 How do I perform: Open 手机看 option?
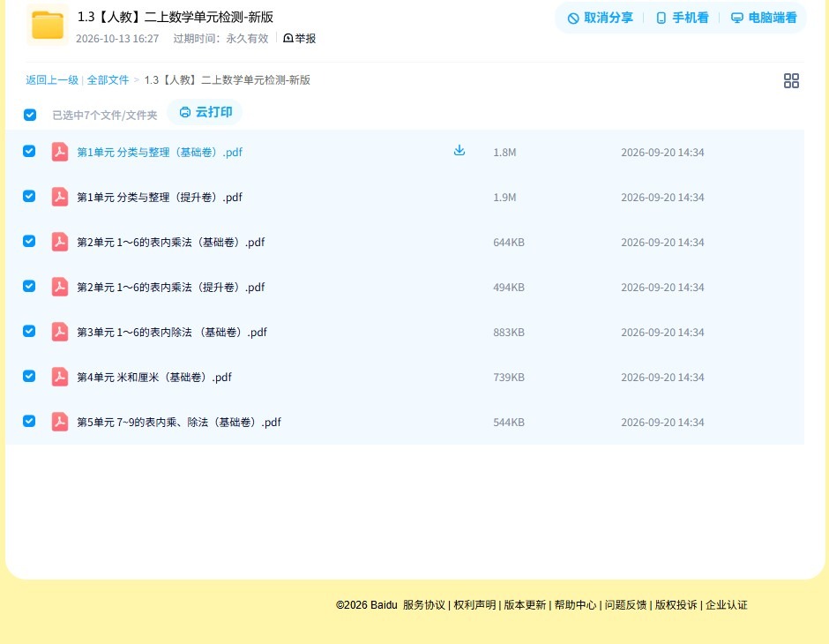682,18
